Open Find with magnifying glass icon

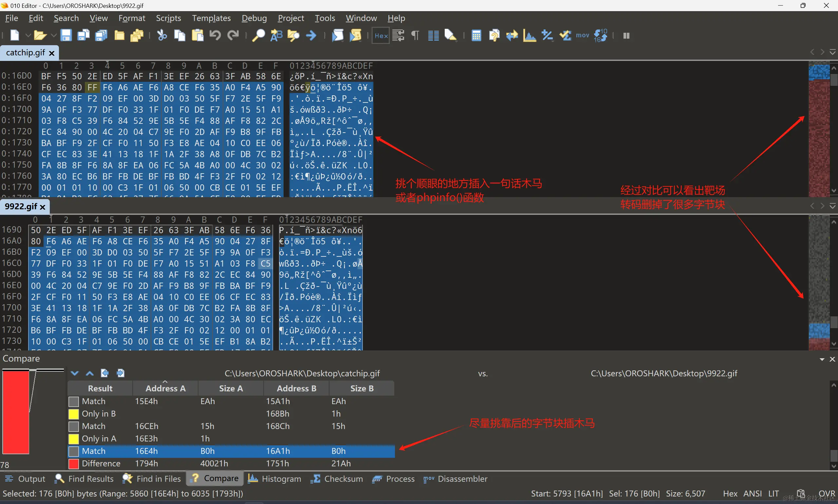coord(258,35)
